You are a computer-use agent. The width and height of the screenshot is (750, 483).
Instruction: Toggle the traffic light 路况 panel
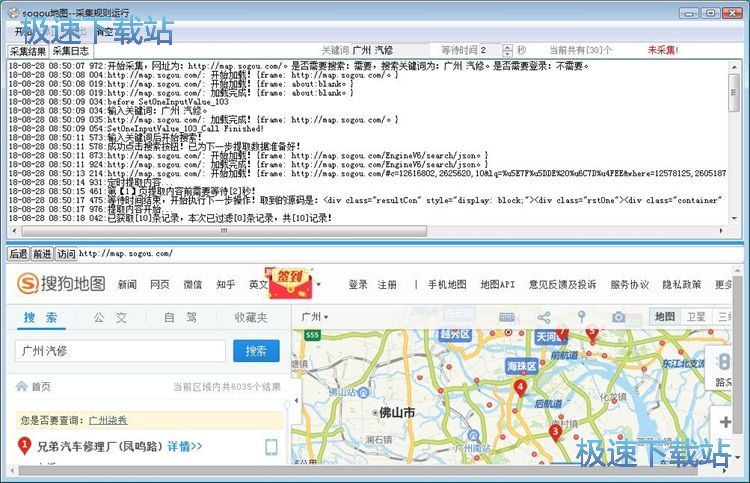tap(724, 369)
